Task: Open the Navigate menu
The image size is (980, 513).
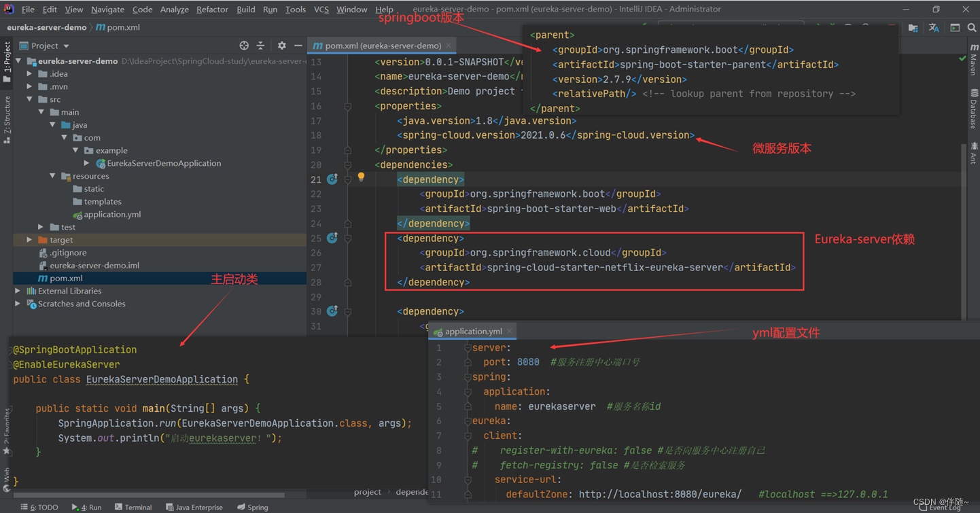Action: (107, 10)
